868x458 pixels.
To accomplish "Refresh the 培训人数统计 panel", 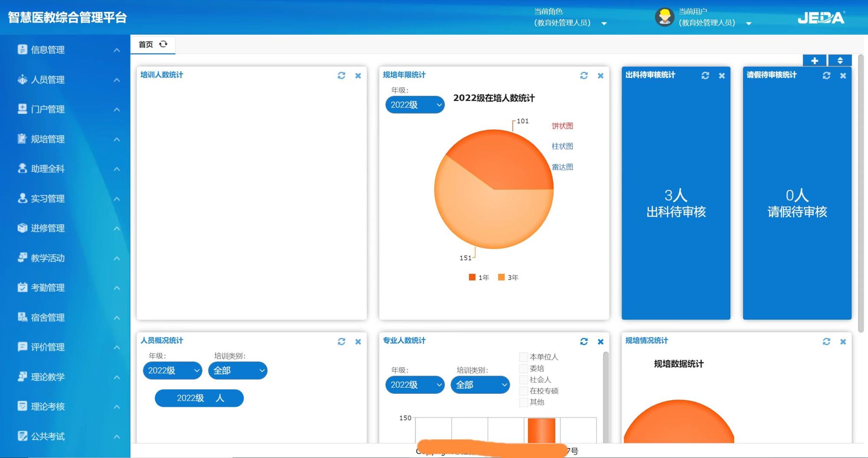I will coord(342,76).
